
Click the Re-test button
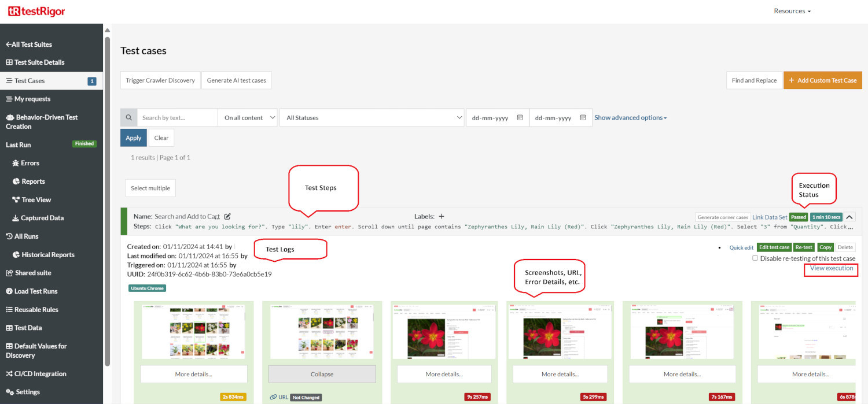coord(804,247)
